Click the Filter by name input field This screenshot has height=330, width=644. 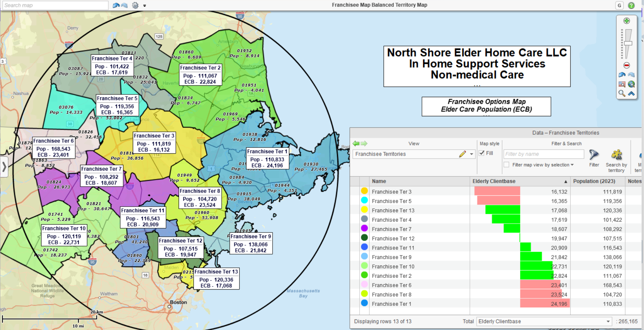[543, 154]
